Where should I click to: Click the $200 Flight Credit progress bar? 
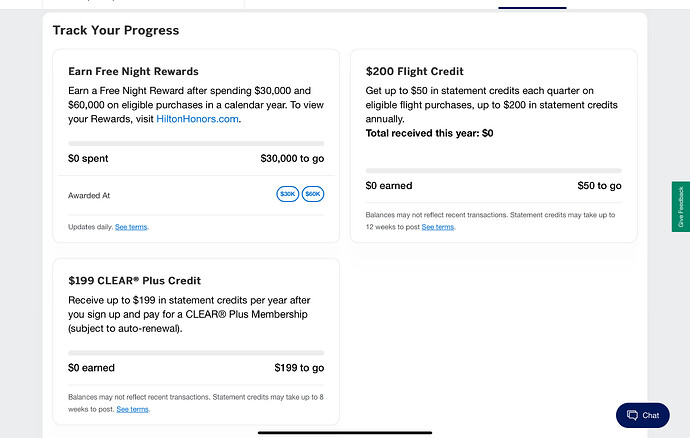tap(493, 171)
